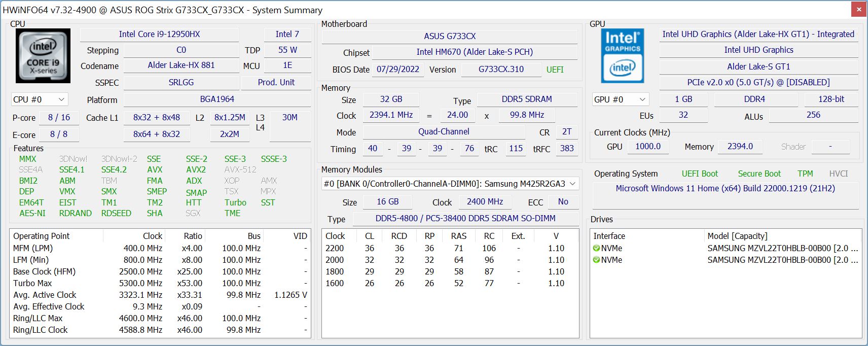This screenshot has width=868, height=346.
Task: Click the module size 16 GB field
Action: (387, 202)
